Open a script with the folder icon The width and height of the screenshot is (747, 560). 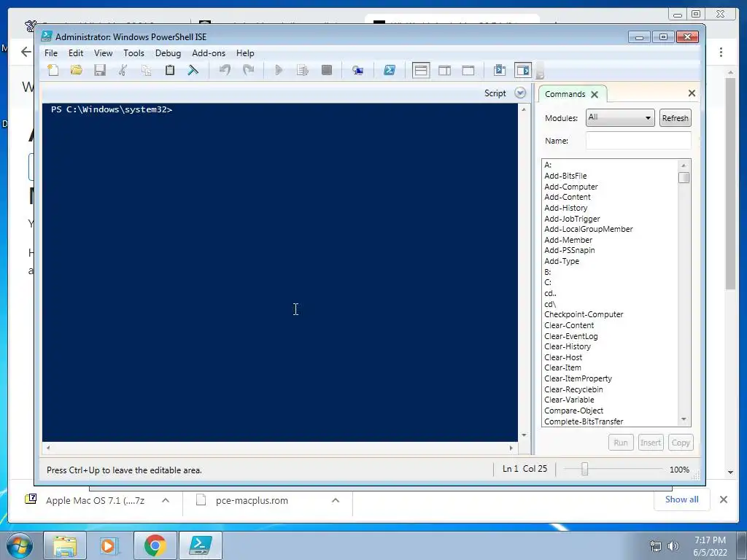click(76, 71)
